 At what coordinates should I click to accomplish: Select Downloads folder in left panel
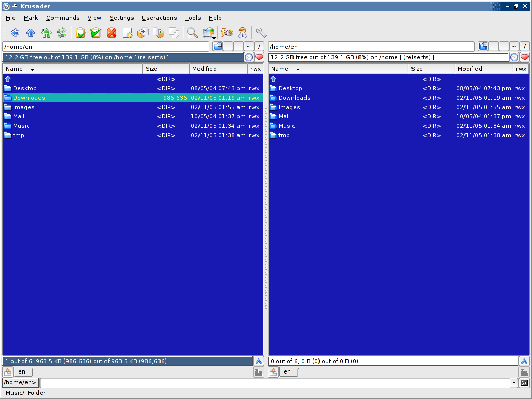coord(133,98)
